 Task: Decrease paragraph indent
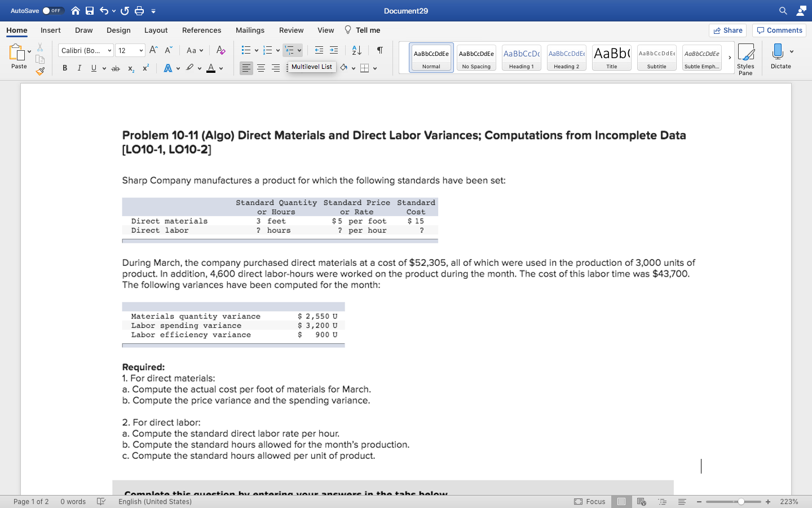319,50
